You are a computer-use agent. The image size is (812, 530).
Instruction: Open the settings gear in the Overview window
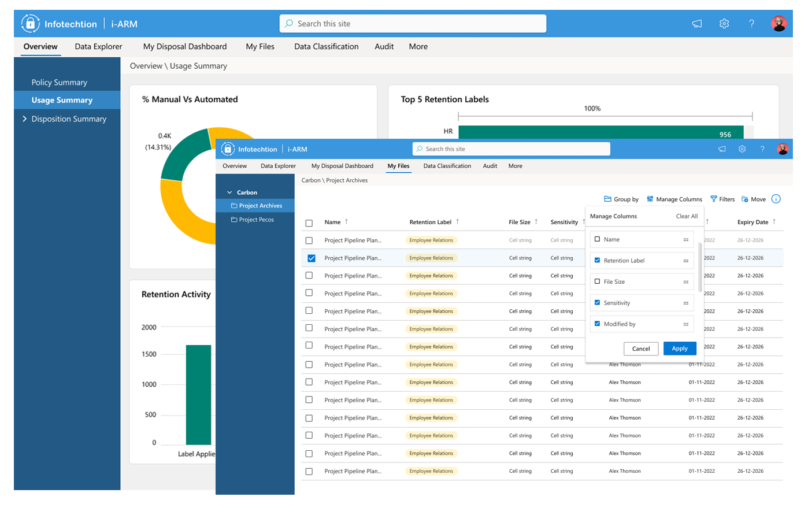pos(724,24)
